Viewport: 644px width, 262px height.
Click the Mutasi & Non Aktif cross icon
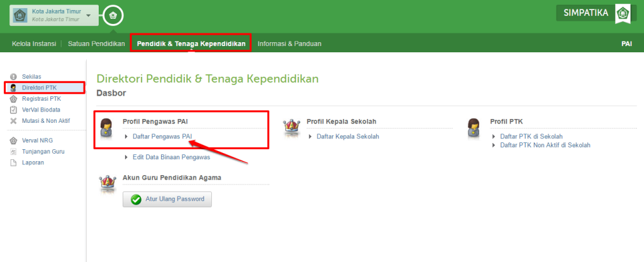(x=14, y=121)
